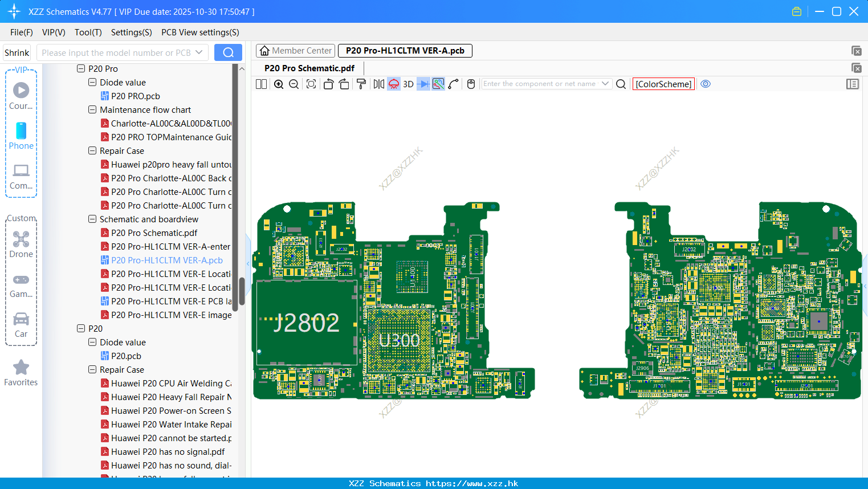Open Favorites in the sidebar

click(x=21, y=373)
